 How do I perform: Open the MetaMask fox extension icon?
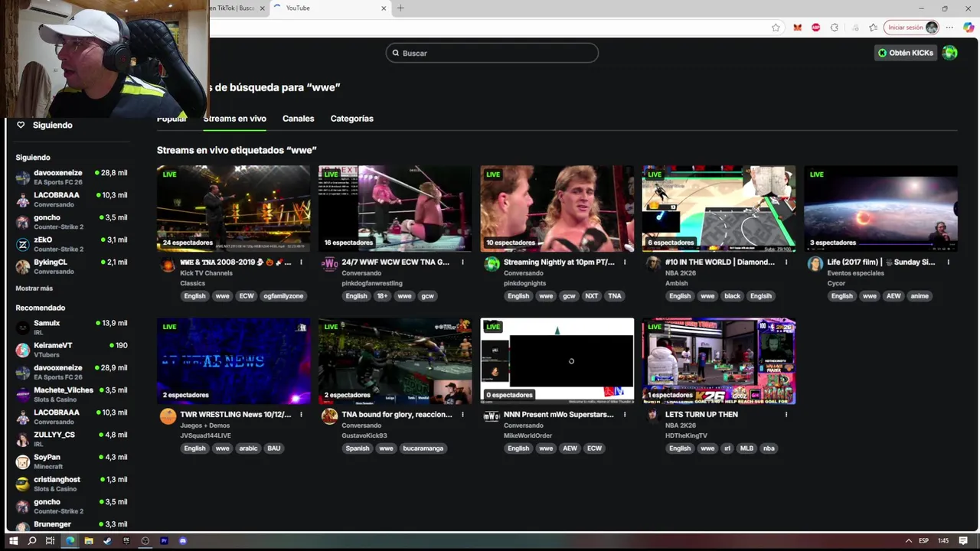tap(797, 28)
